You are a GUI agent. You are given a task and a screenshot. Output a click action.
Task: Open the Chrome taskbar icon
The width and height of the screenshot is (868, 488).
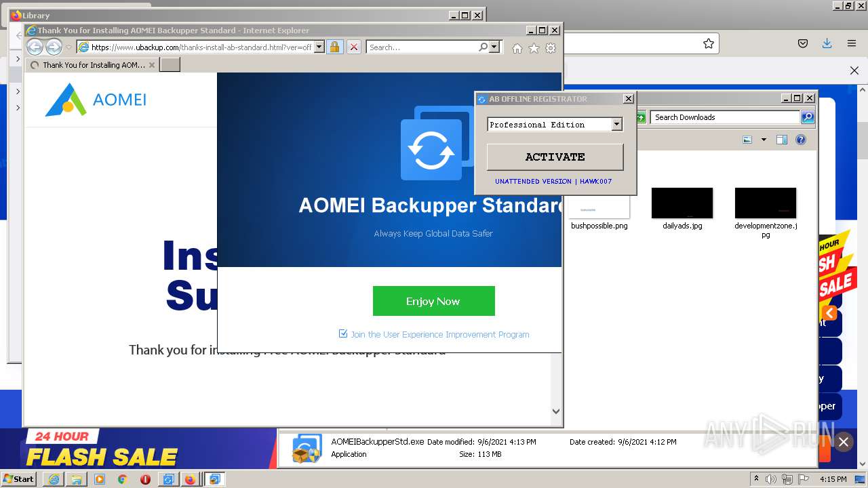point(123,479)
